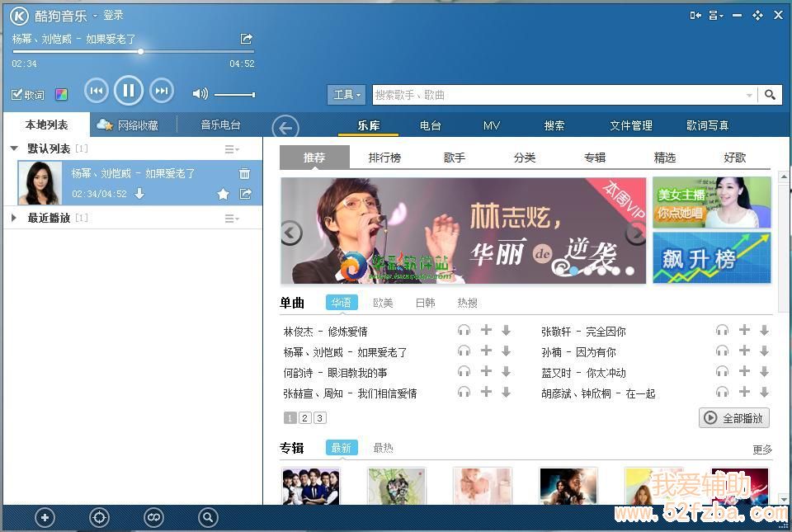Screen dimensions: 792x532
Task: Click the volume slider
Action: (x=234, y=94)
